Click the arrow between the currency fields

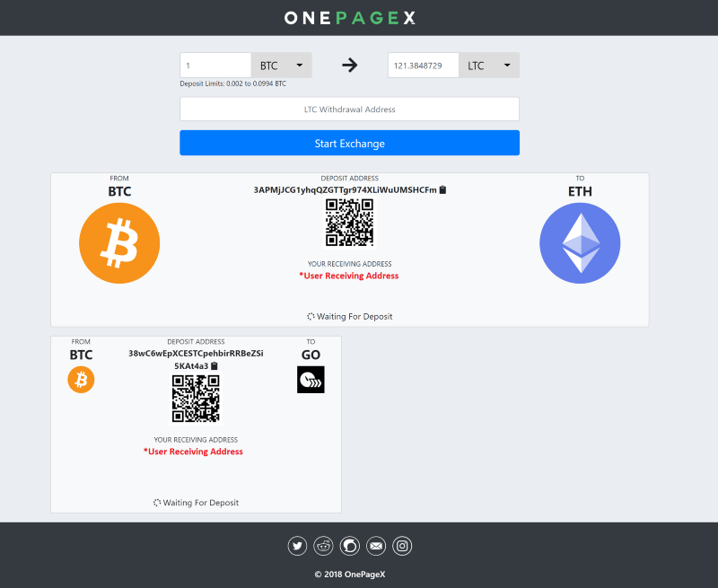tap(350, 65)
